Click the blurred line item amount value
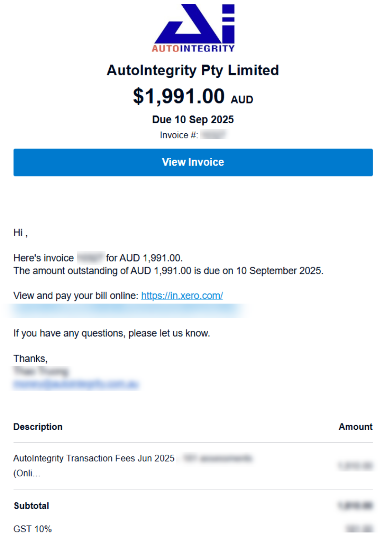 (x=355, y=466)
